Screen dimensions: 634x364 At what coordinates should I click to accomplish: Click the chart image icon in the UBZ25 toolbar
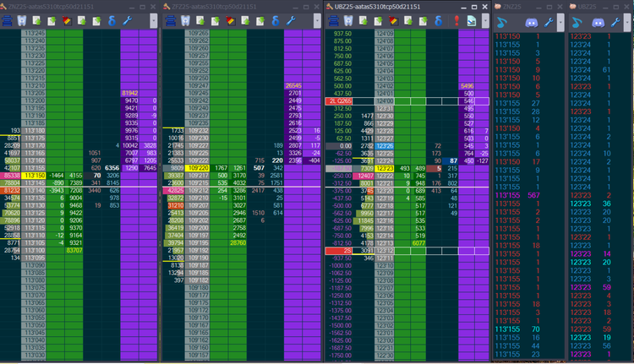click(472, 19)
